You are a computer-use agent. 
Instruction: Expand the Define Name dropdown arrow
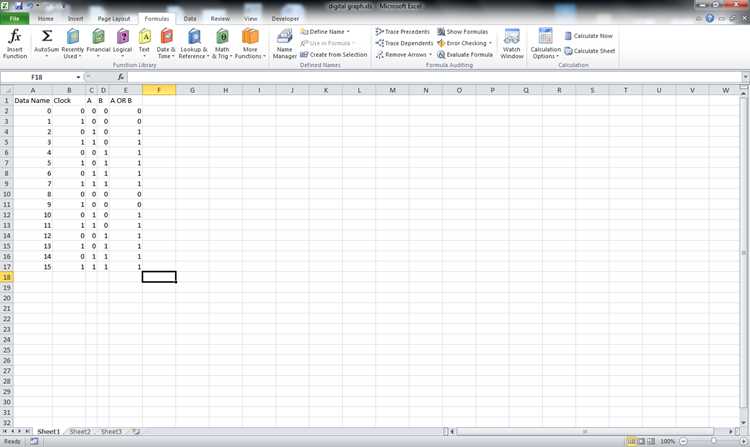click(x=348, y=32)
